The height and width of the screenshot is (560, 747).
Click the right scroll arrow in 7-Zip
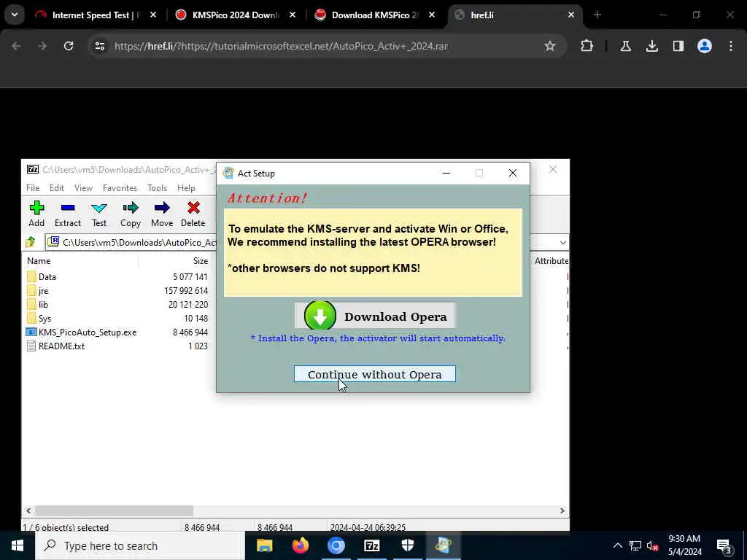click(x=562, y=510)
